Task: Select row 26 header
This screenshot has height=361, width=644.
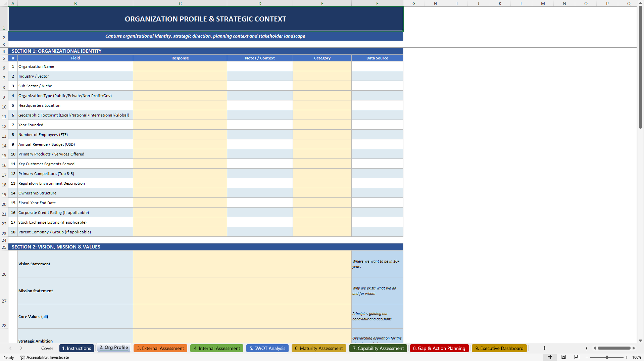Action: 4,264
